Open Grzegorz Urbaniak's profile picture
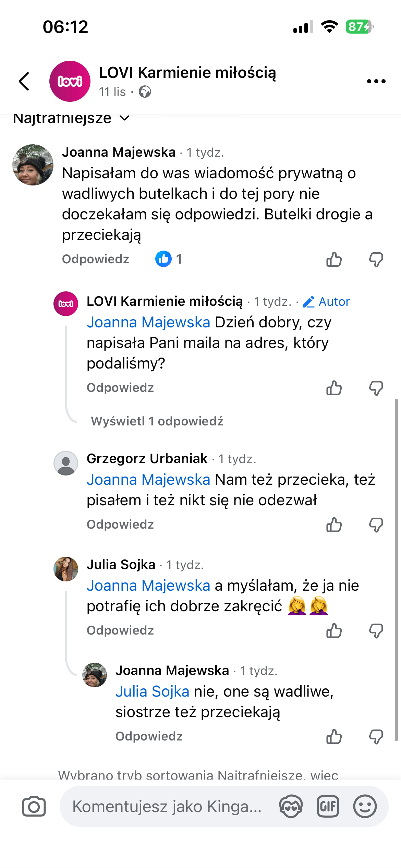Viewport: 401px width, 868px height. pos(66,463)
